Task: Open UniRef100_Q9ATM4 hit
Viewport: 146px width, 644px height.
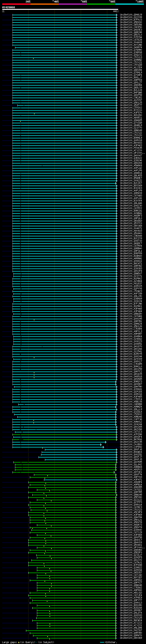Action: [131, 517]
